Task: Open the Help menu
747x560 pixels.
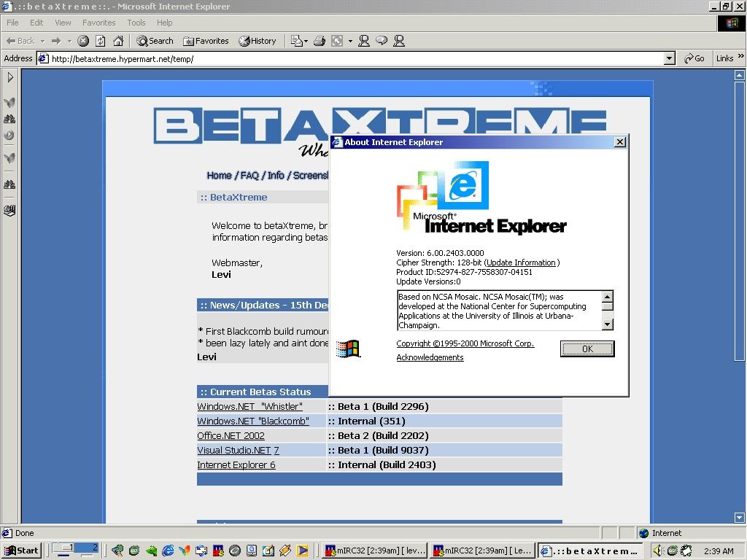Action: 164,23
